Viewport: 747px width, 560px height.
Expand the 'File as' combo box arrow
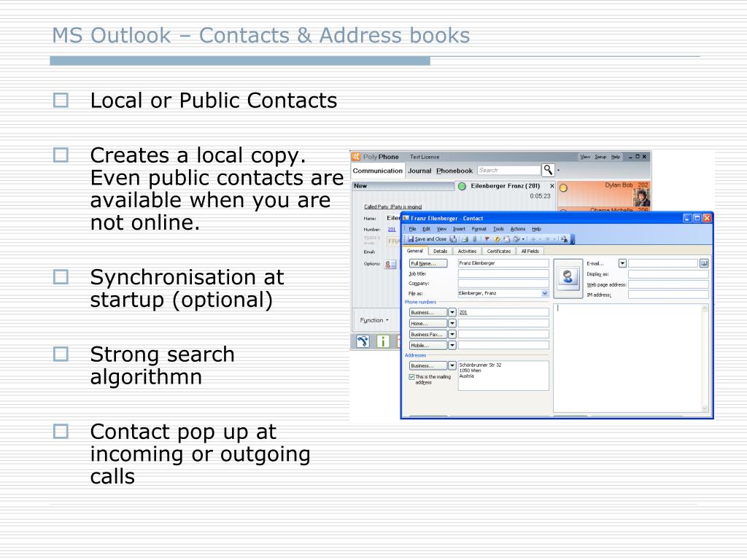(x=544, y=293)
